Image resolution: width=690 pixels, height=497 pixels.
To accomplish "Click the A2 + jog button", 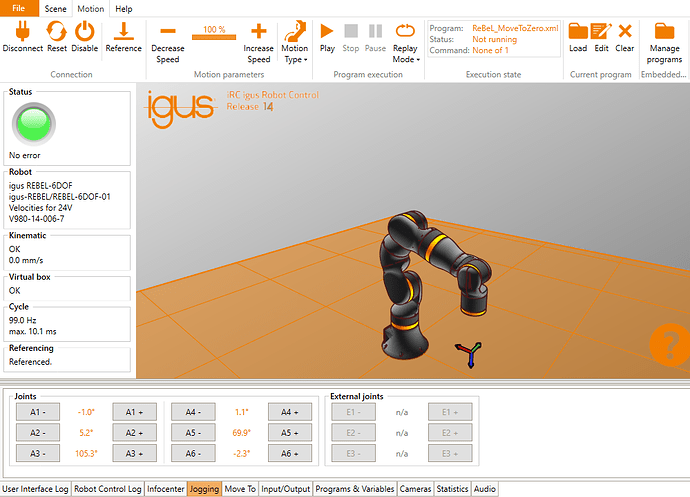I will coord(134,433).
